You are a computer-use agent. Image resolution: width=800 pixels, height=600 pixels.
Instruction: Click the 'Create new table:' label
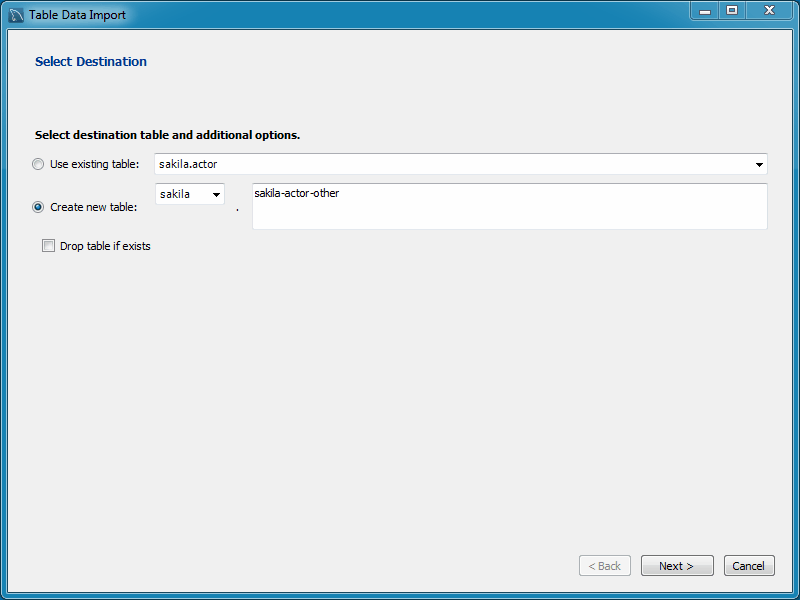click(x=93, y=207)
